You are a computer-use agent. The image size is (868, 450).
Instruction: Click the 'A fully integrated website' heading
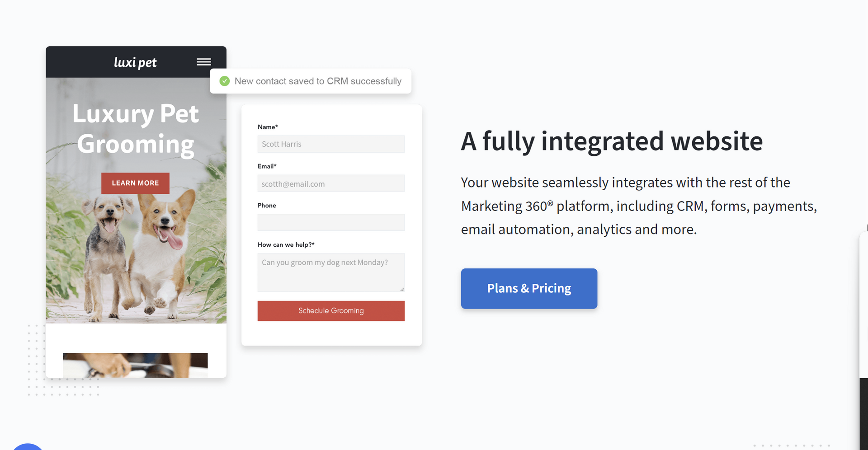pos(612,141)
